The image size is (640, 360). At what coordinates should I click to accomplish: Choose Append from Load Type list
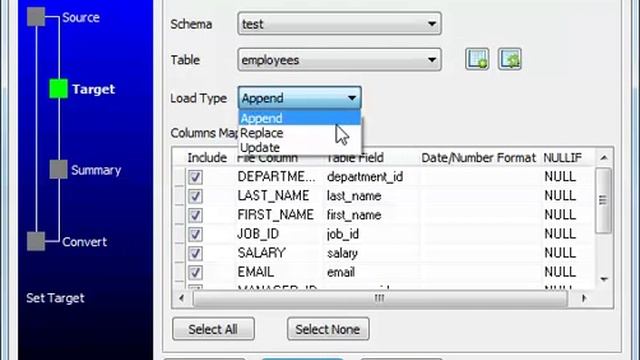[x=300, y=118]
